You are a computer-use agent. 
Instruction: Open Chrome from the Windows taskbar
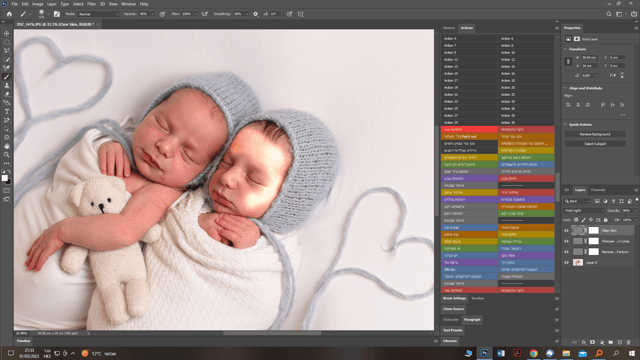(533, 353)
